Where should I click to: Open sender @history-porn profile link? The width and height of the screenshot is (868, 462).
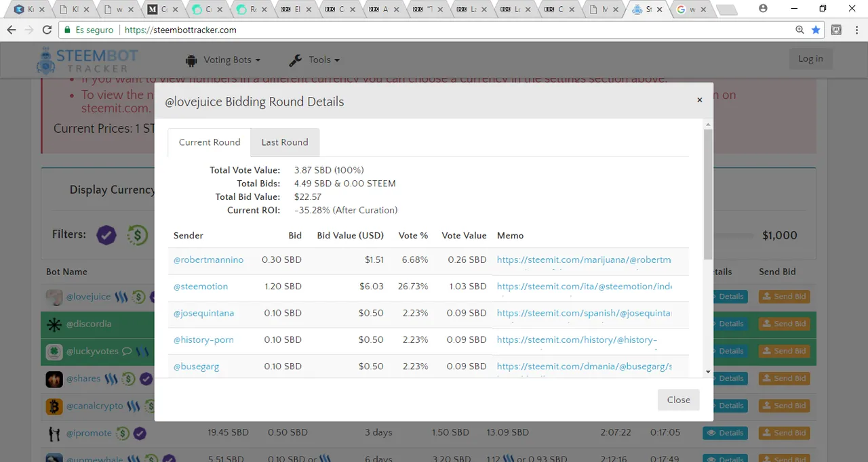(203, 339)
